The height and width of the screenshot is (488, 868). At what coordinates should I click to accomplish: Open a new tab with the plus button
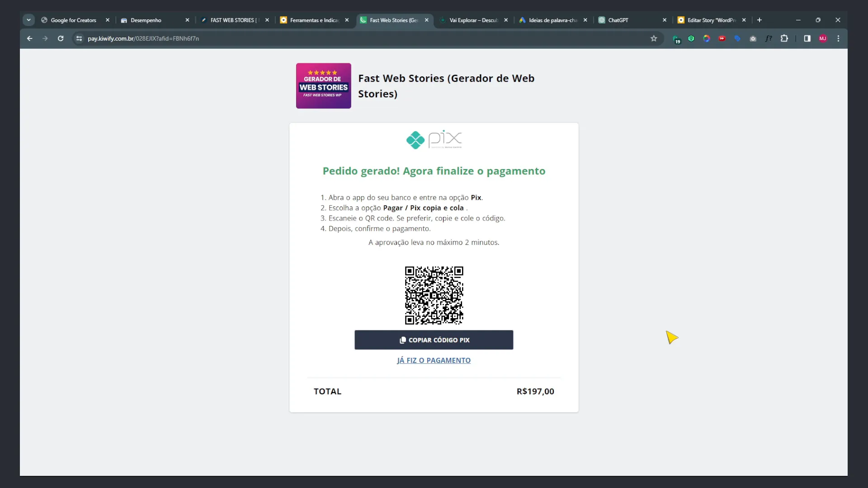click(759, 20)
